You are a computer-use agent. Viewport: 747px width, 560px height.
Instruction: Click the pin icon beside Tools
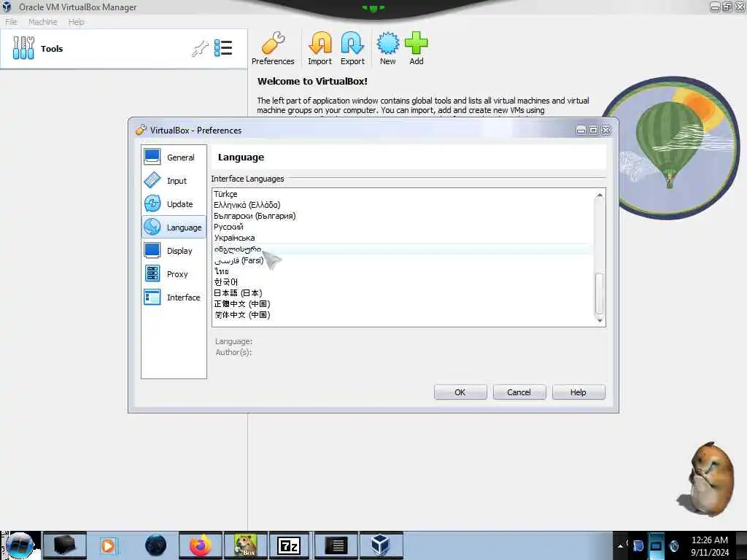coord(200,49)
